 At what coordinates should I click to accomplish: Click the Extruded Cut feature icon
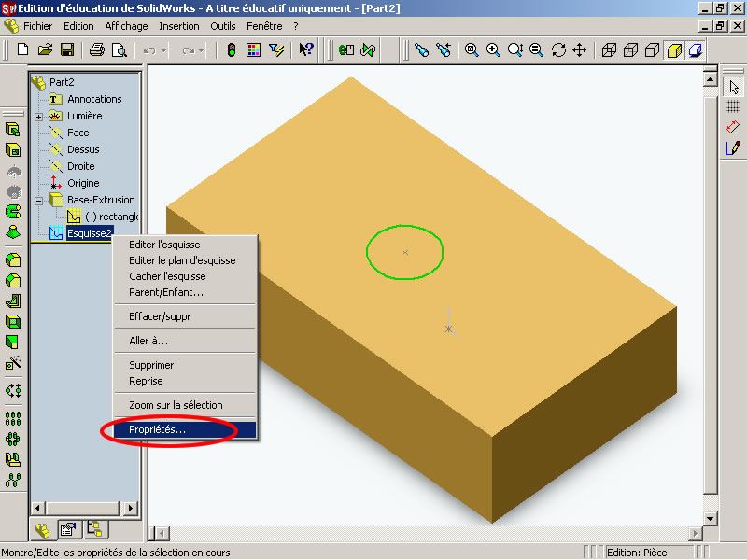point(13,150)
